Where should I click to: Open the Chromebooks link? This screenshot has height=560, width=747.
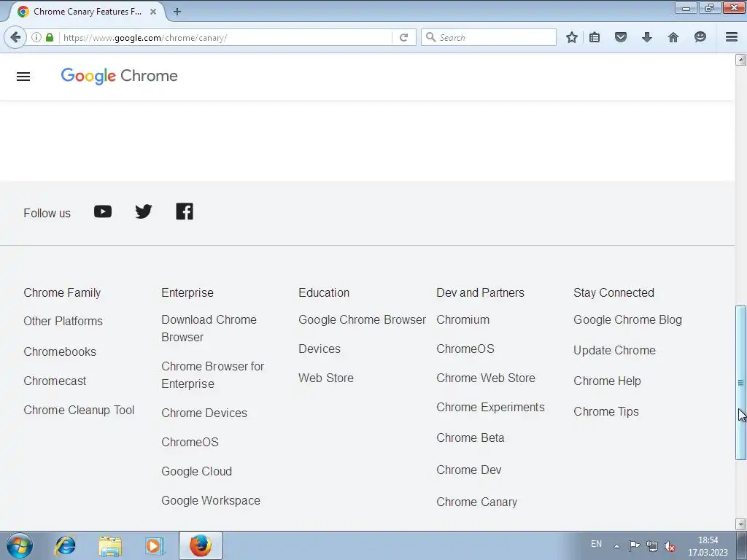click(60, 351)
